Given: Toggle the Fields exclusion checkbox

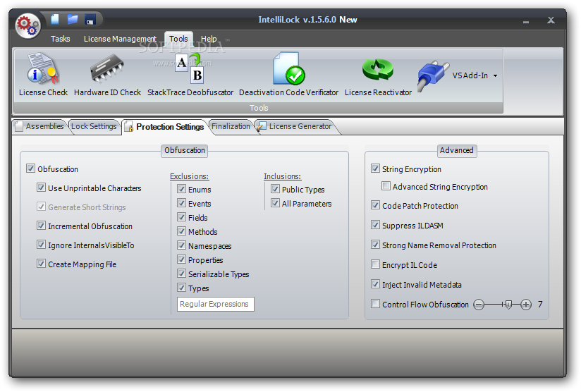Looking at the screenshot, I should tap(182, 217).
